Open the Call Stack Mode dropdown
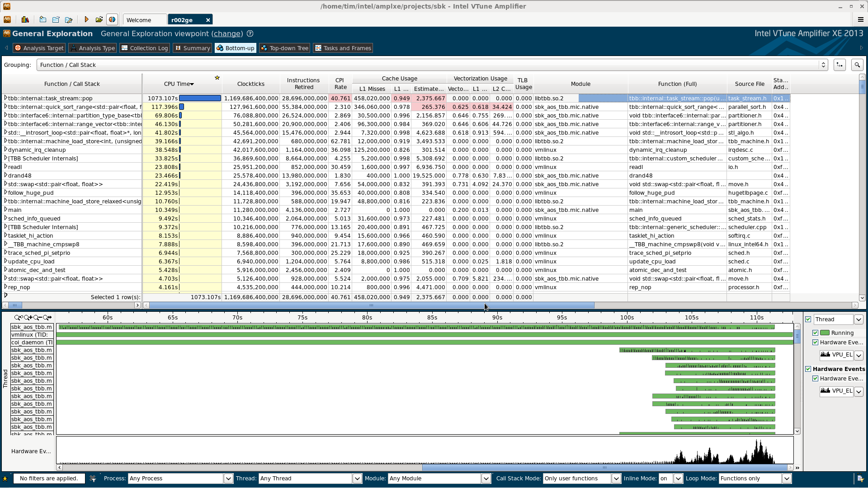This screenshot has width=868, height=488. coord(616,479)
